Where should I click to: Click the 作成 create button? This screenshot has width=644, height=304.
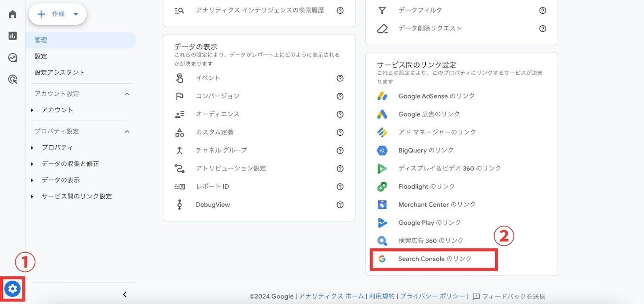pos(57,14)
